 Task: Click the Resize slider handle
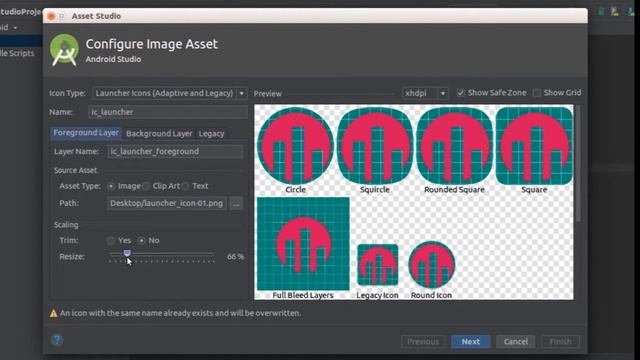127,253
